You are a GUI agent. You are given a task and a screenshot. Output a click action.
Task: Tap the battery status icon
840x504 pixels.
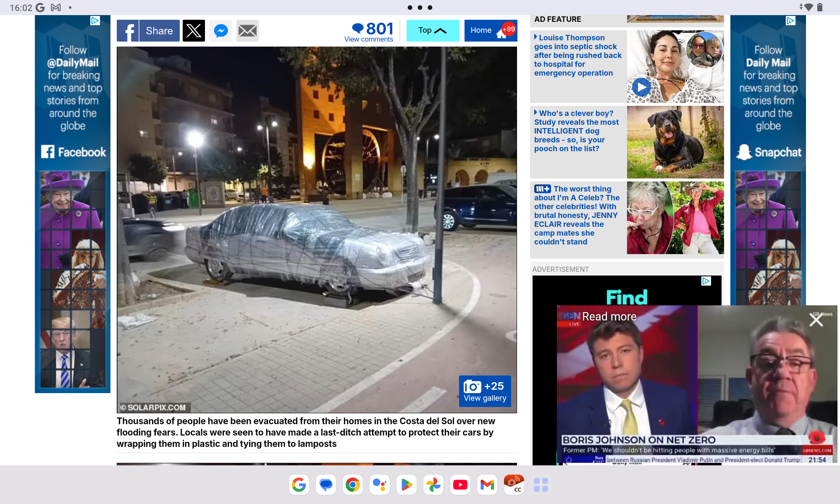point(820,7)
